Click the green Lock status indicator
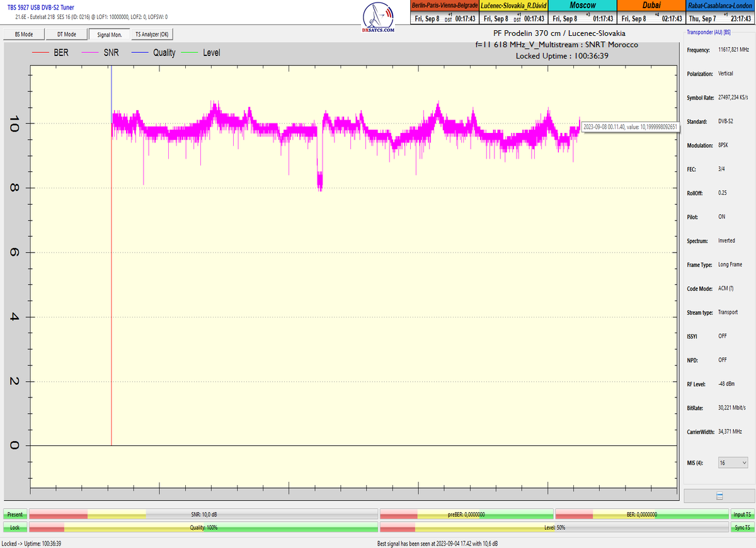 tap(15, 527)
